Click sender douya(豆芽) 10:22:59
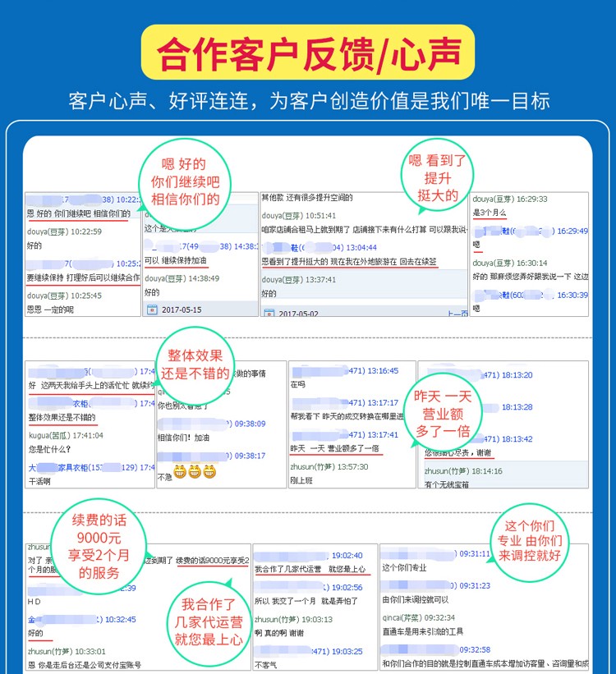 tap(65, 232)
